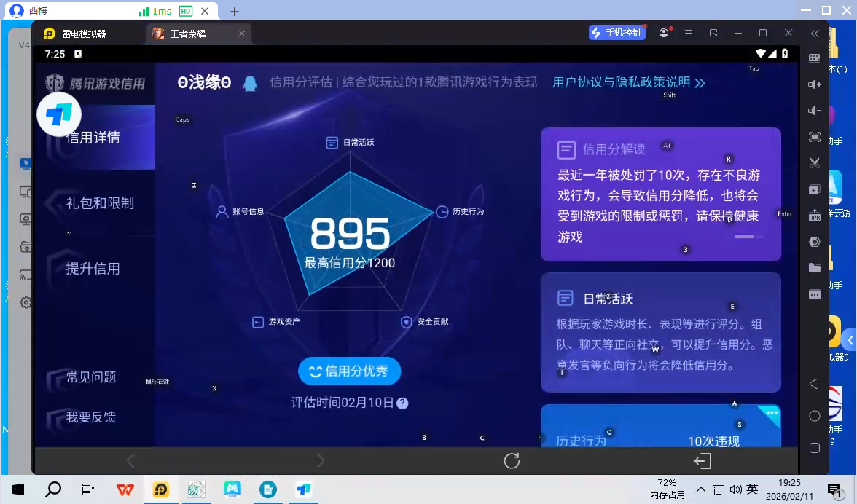Click the QQ bell notification icon beside 浅缘
The image size is (857, 504).
click(251, 82)
